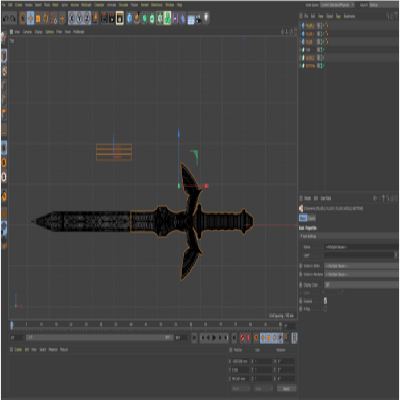This screenshot has width=400, height=400.
Task: Play the animation forward
Action: 214,338
